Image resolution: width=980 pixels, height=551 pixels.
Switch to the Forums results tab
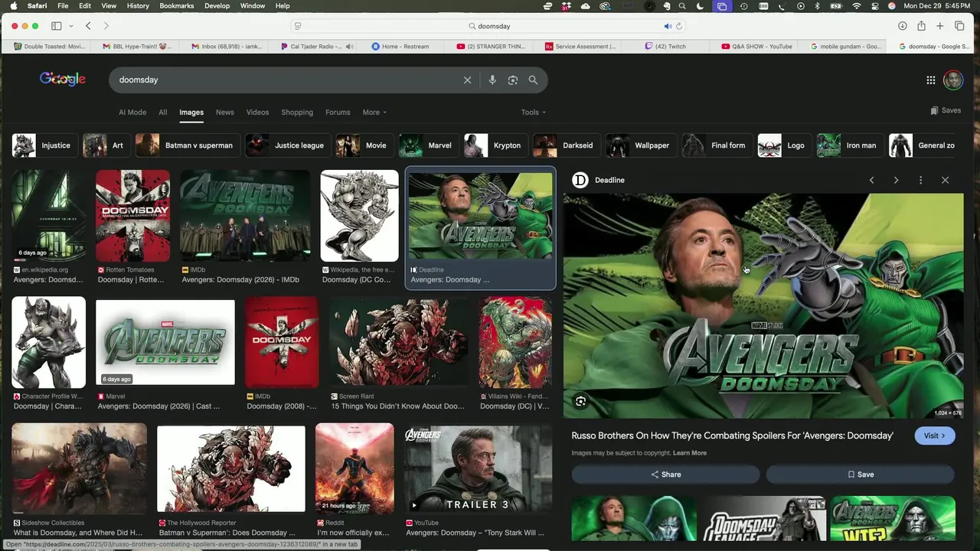point(338,112)
